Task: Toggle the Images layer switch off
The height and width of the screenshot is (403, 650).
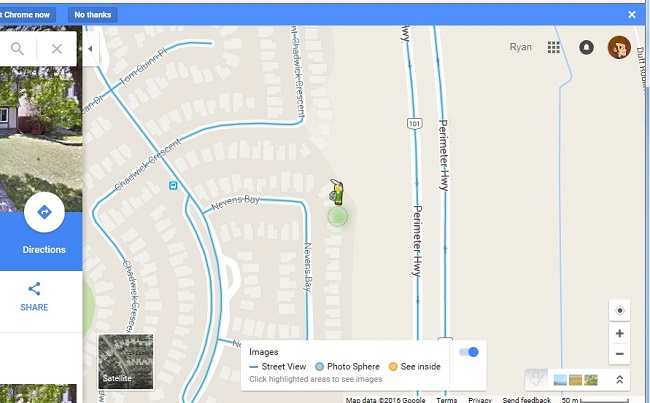Action: tap(469, 352)
